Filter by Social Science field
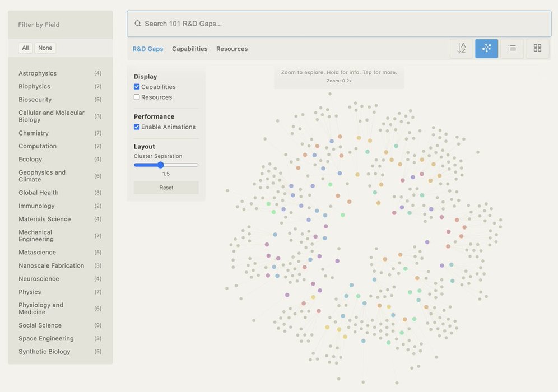The width and height of the screenshot is (558, 392). coord(40,325)
